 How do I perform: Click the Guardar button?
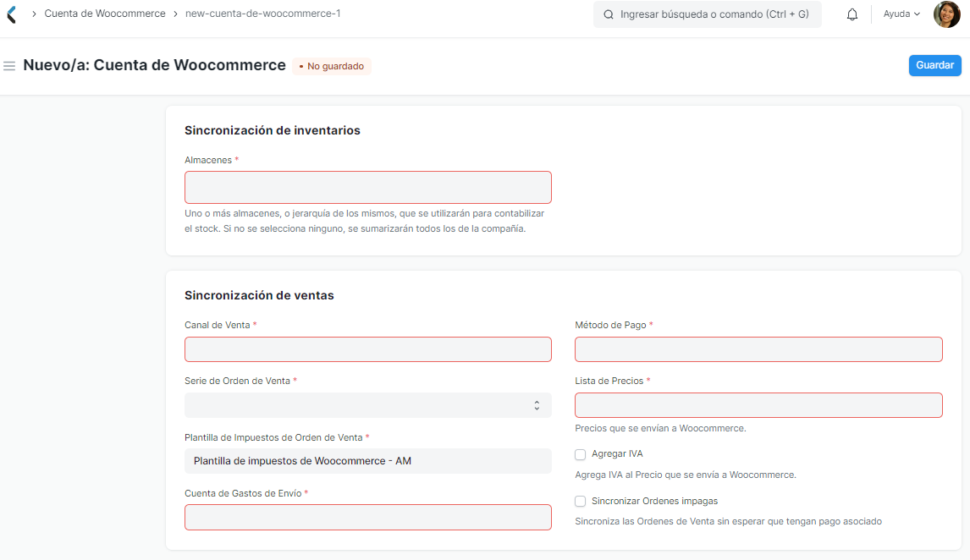click(934, 65)
